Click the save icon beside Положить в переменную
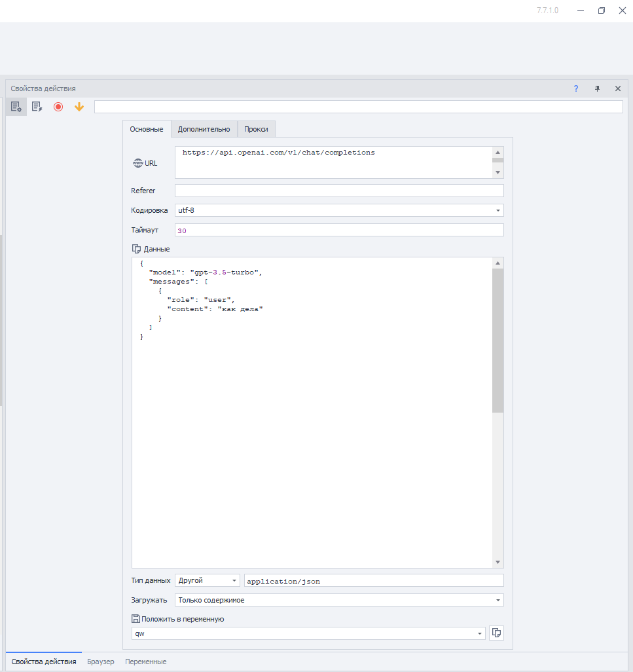This screenshot has height=672, width=633. (136, 619)
